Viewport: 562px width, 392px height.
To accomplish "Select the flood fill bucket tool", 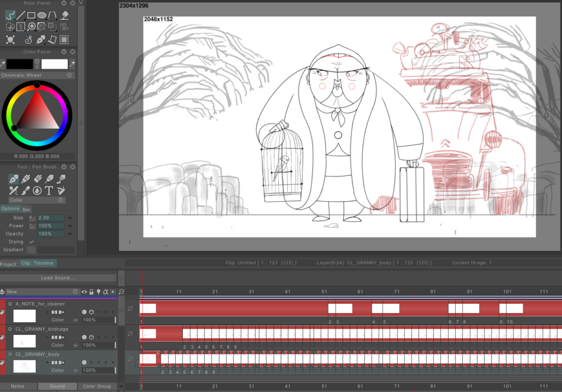I will pyautogui.click(x=64, y=15).
